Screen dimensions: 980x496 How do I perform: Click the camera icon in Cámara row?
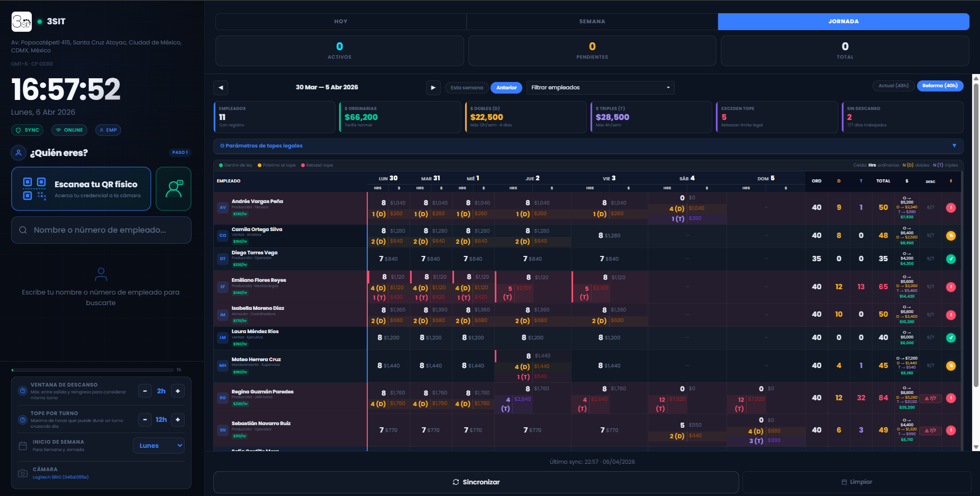23,473
